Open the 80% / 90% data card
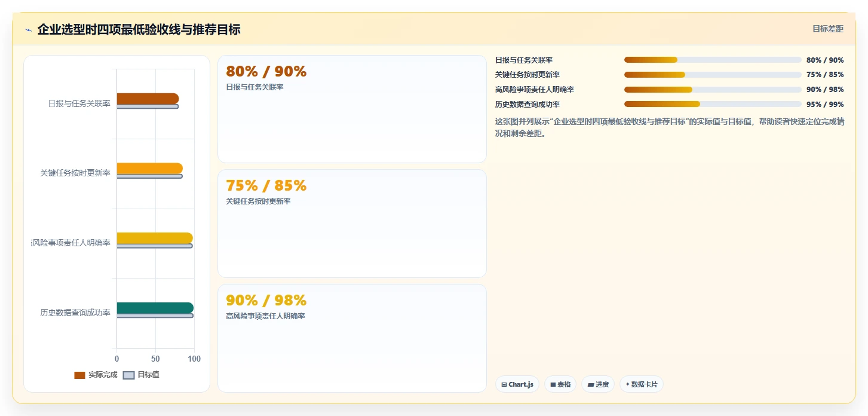Image resolution: width=868 pixels, height=416 pixels. tap(352, 109)
